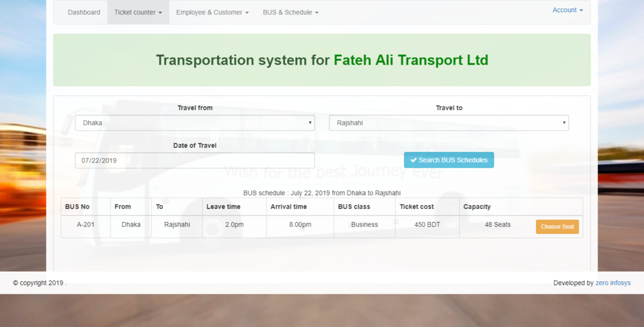Click the Fateh Ali Transport Ltd title
Screen dimensions: 644x327
[411, 60]
